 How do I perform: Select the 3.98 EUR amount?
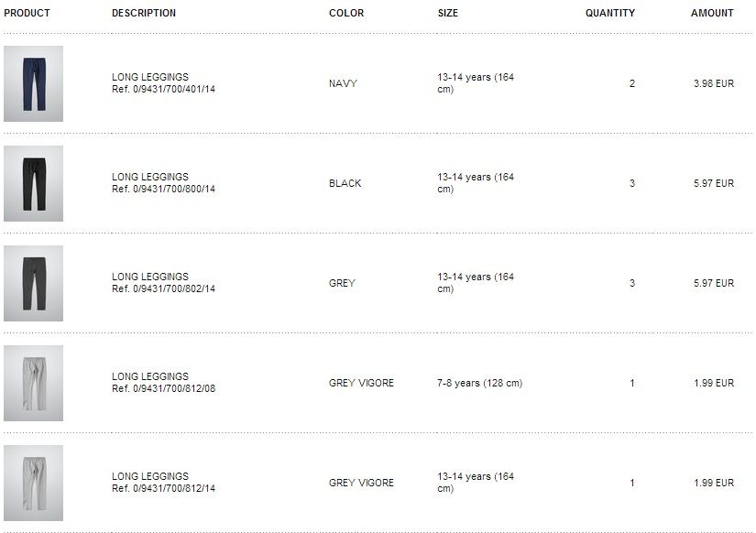click(x=714, y=84)
